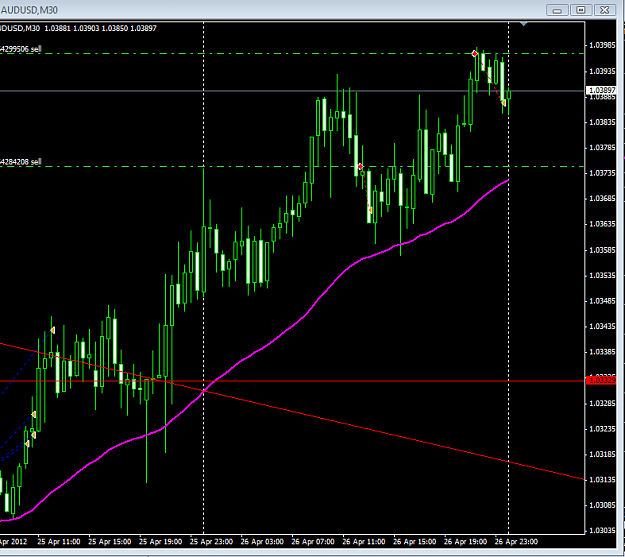Click the 1.03835 price scale label
Image resolution: width=625 pixels, height=557 pixels.
(602, 122)
